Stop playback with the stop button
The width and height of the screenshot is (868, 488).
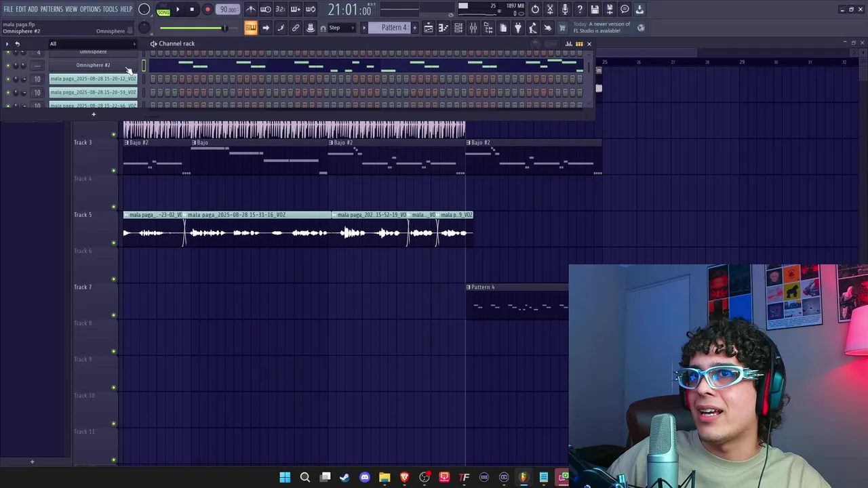(192, 9)
